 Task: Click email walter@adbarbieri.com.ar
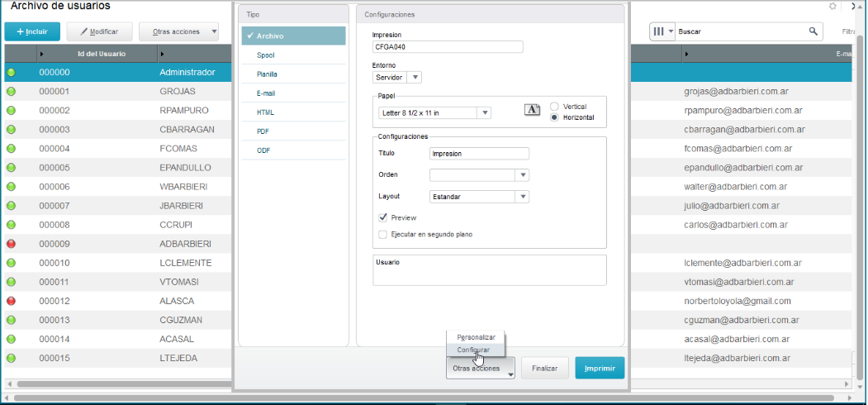(736, 187)
